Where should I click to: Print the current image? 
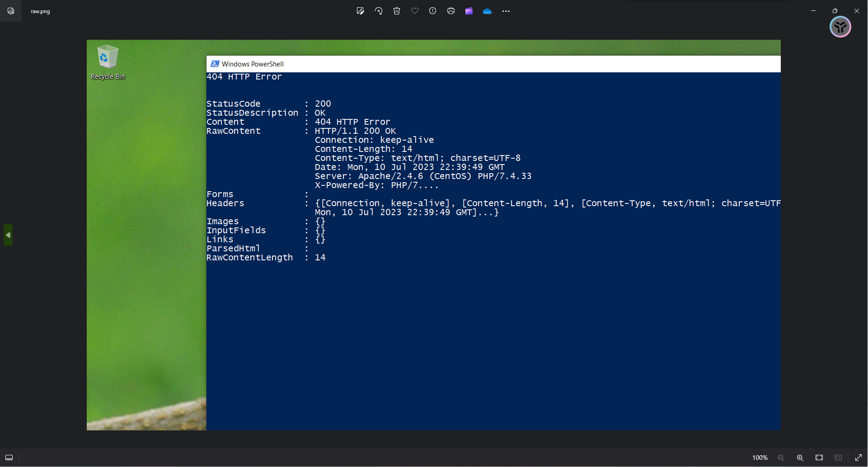coord(450,11)
